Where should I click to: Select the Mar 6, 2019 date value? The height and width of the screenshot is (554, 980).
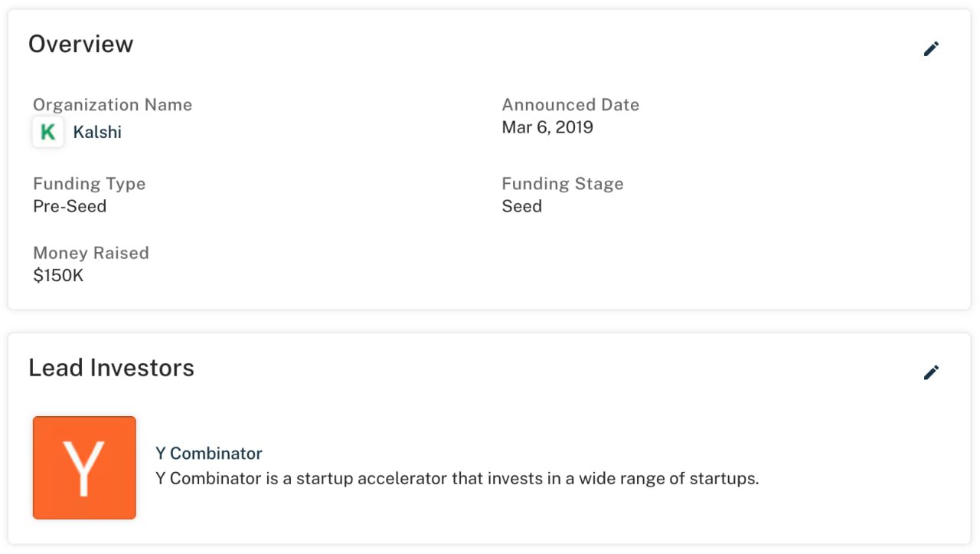tap(547, 127)
